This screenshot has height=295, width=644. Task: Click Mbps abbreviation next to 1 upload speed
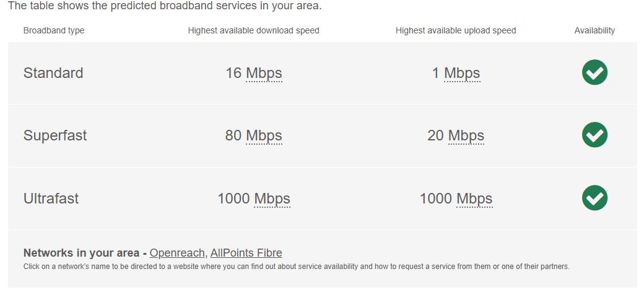pos(462,74)
